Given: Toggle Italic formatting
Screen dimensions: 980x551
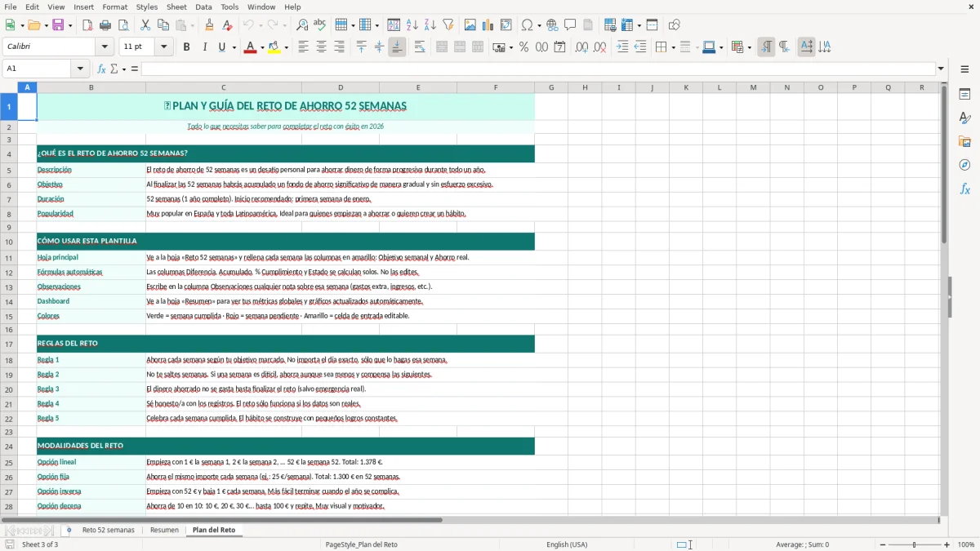Looking at the screenshot, I should (204, 47).
